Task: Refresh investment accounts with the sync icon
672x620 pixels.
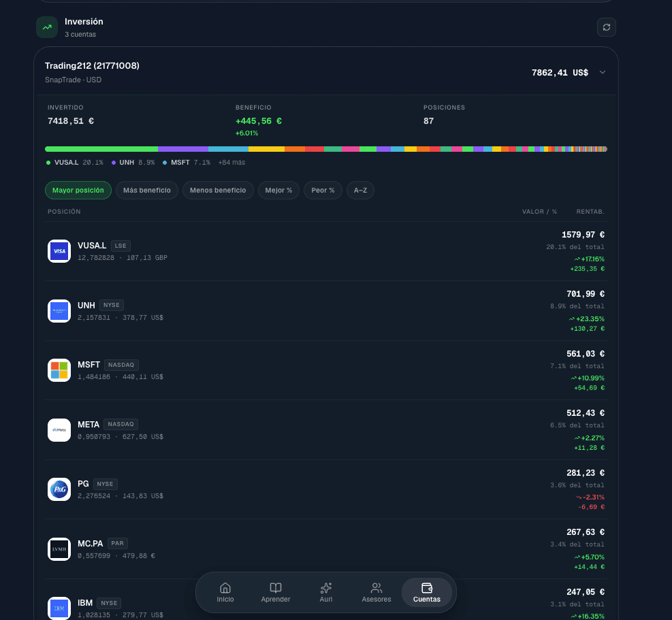Action: pyautogui.click(x=607, y=27)
